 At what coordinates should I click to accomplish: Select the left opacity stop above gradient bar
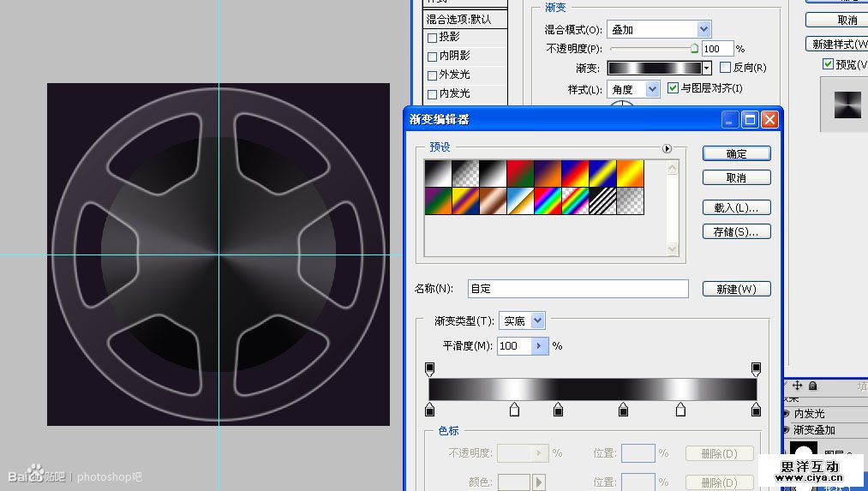pos(430,368)
